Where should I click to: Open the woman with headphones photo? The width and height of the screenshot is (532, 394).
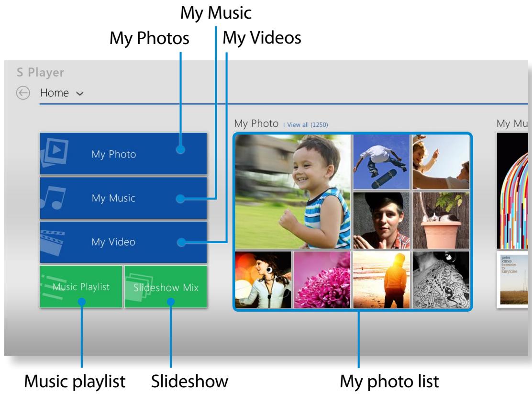pyautogui.click(x=263, y=280)
